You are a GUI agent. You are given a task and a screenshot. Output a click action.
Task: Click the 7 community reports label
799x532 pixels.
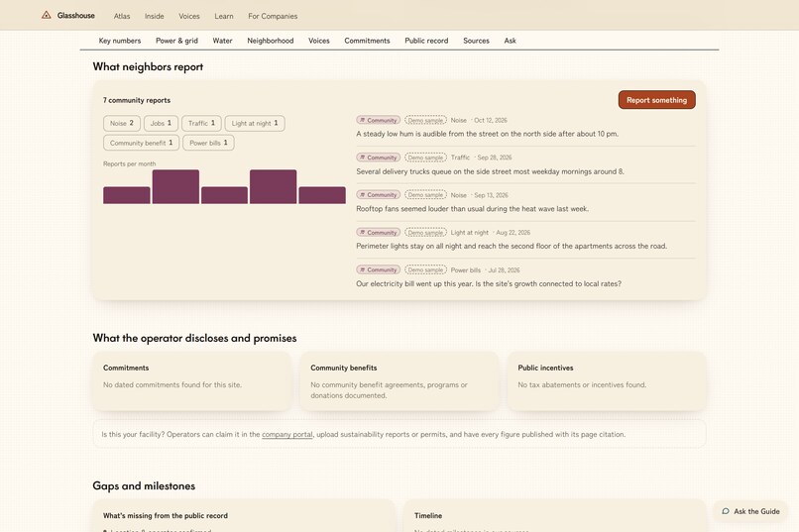(x=137, y=100)
